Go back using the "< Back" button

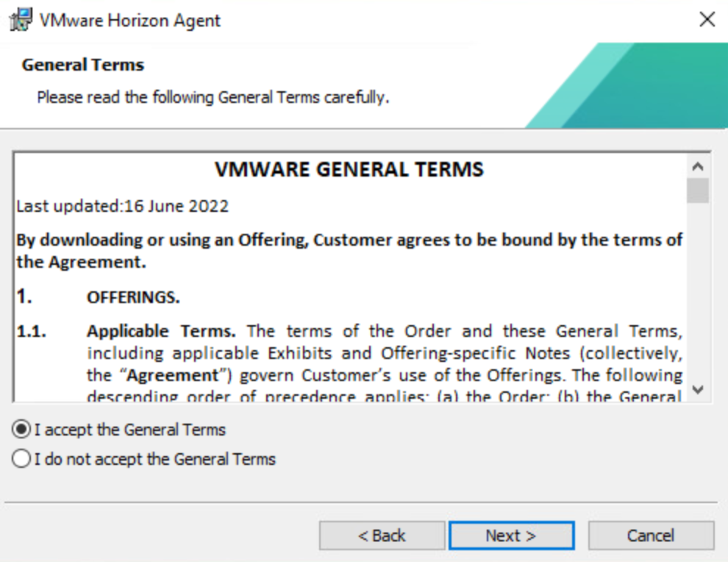(382, 536)
